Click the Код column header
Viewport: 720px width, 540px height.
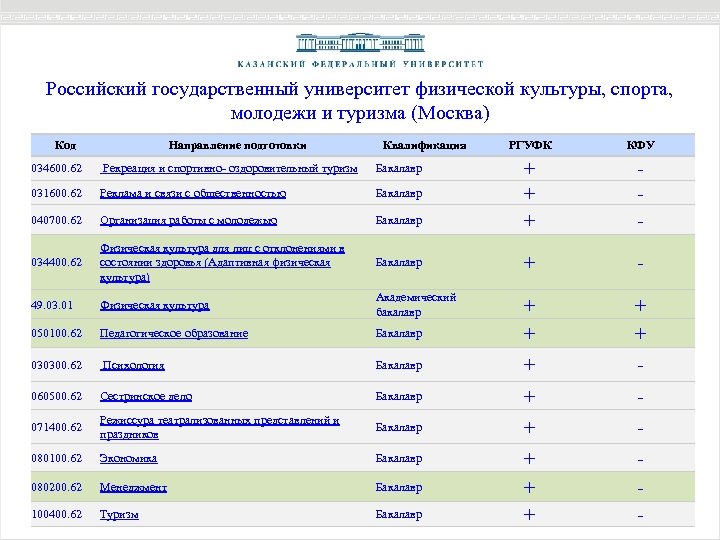click(65, 146)
